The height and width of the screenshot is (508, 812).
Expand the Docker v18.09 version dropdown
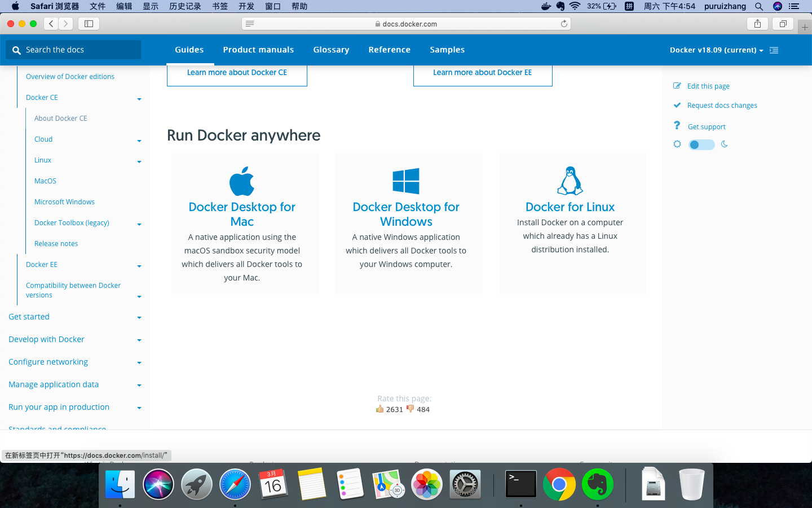716,50
